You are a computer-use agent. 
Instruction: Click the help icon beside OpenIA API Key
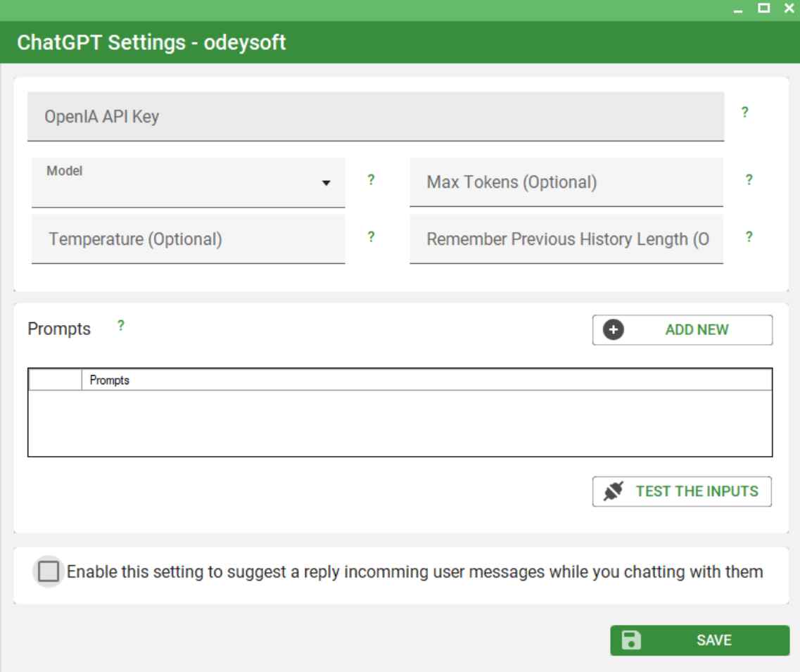[744, 113]
